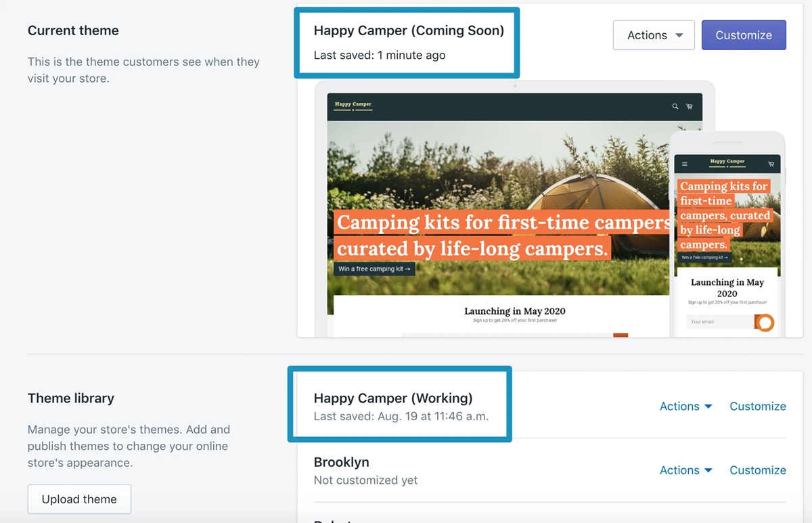Click the 'Current theme' heading

[x=73, y=30]
